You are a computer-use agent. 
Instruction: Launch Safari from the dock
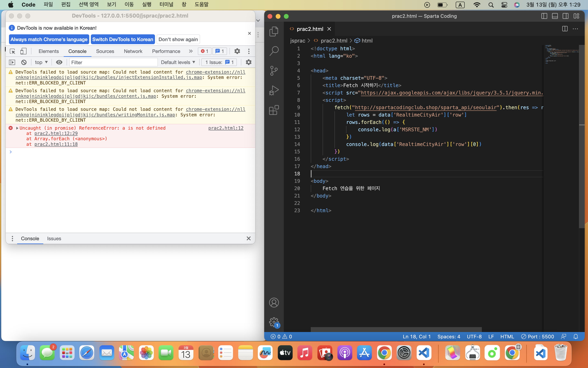(x=87, y=353)
